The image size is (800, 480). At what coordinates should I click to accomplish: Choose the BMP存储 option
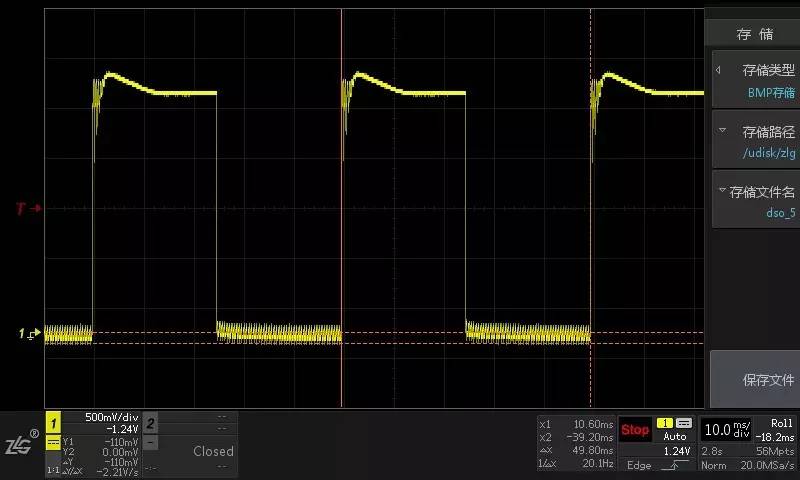point(771,92)
